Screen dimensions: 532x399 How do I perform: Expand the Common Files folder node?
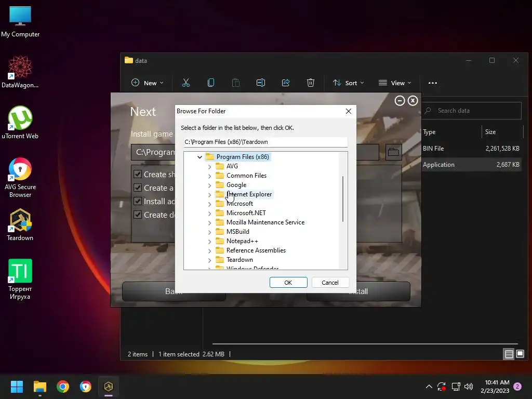209,176
